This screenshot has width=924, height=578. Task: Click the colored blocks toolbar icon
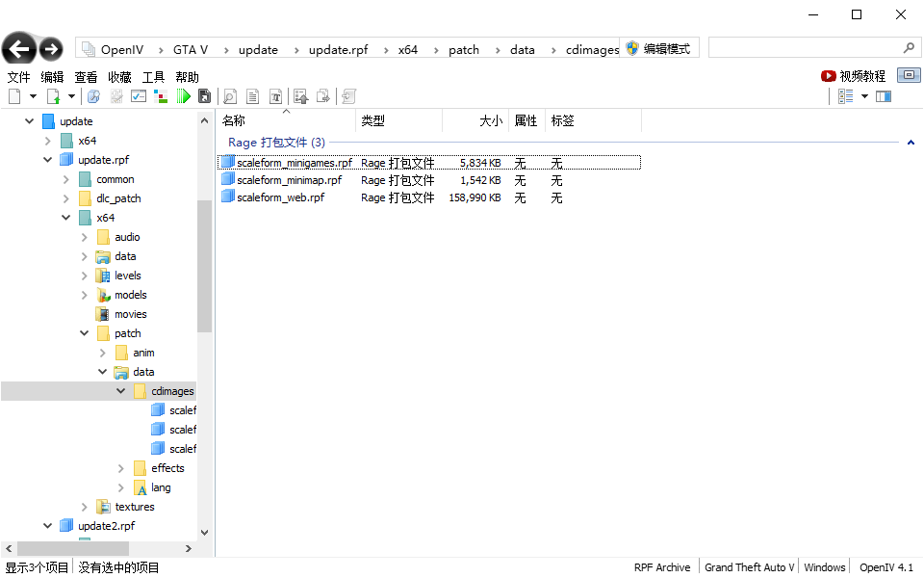tap(161, 96)
